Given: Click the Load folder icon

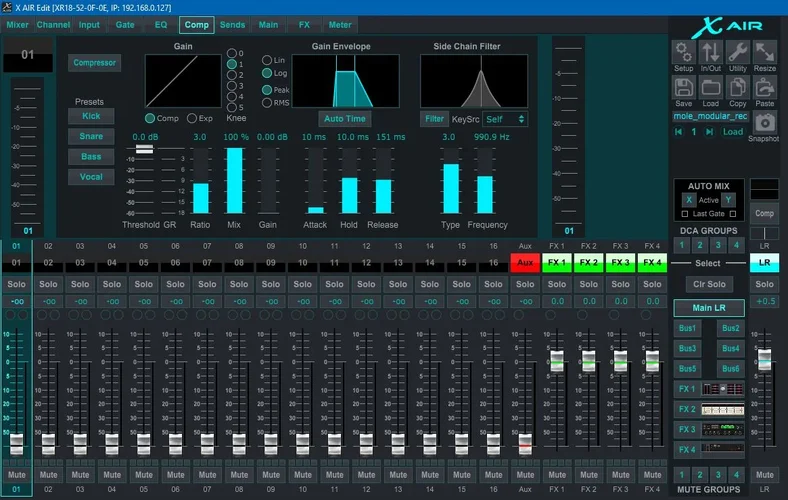Looking at the screenshot, I should click(x=711, y=89).
